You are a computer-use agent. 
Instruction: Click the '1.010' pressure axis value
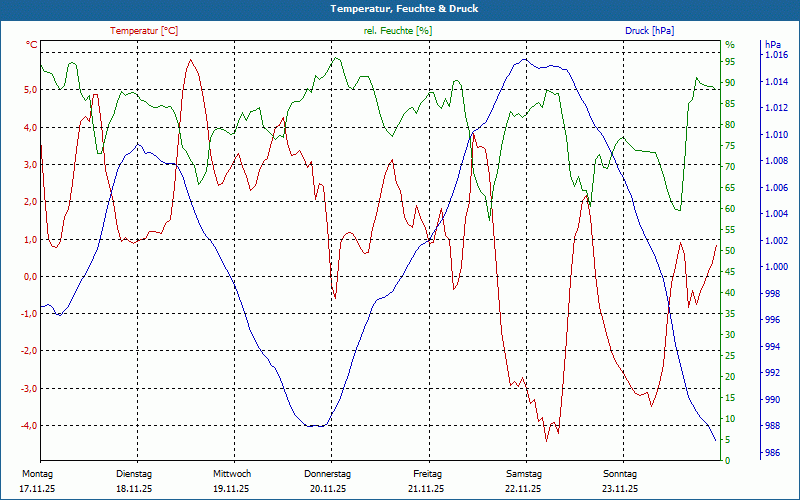[x=777, y=135]
